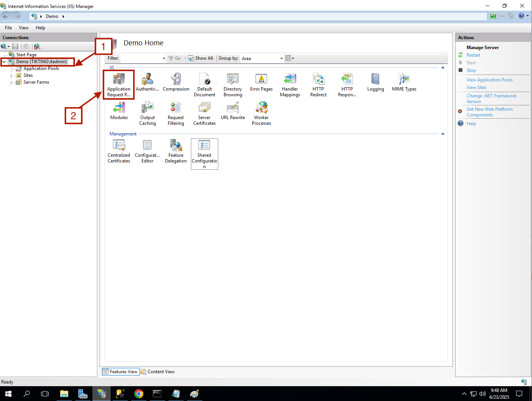
Task: Open Server Certificates feature
Action: pos(204,113)
